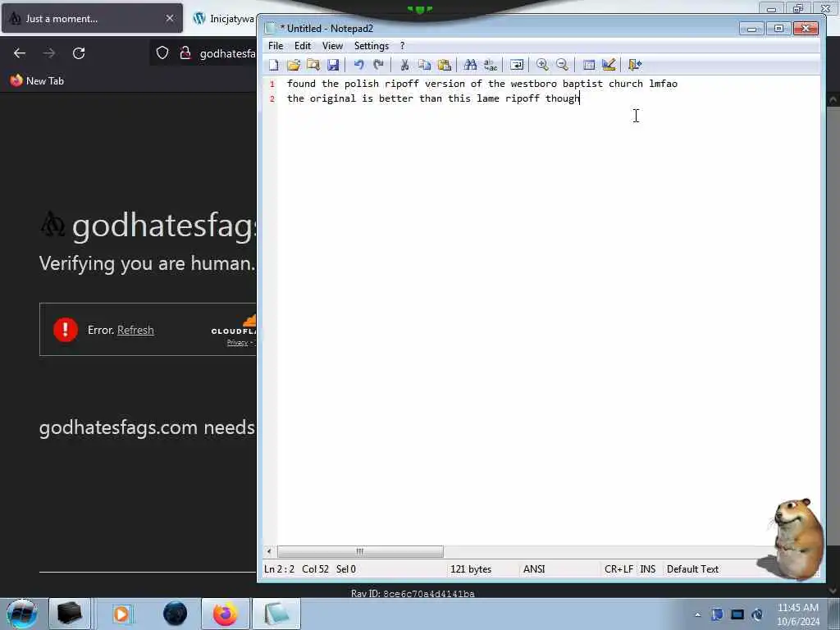
Task: Open the media player taskbar icon
Action: point(121,614)
